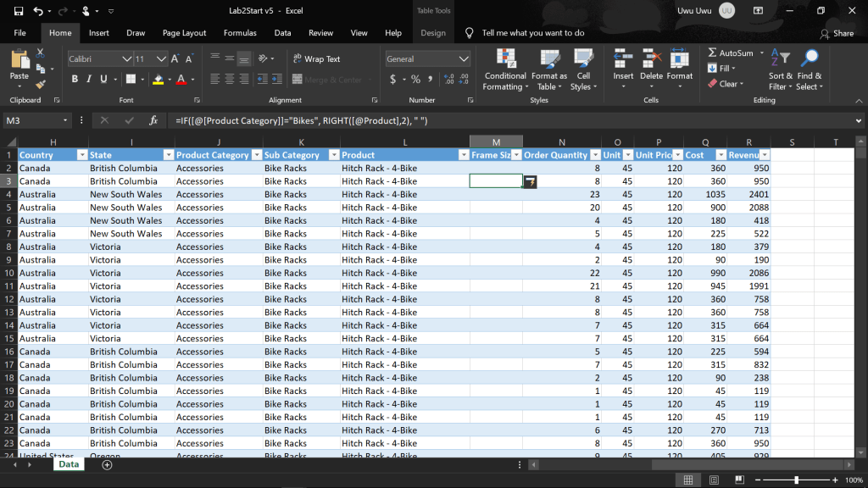The image size is (868, 488).
Task: Open the font size dropdown
Action: [163, 59]
